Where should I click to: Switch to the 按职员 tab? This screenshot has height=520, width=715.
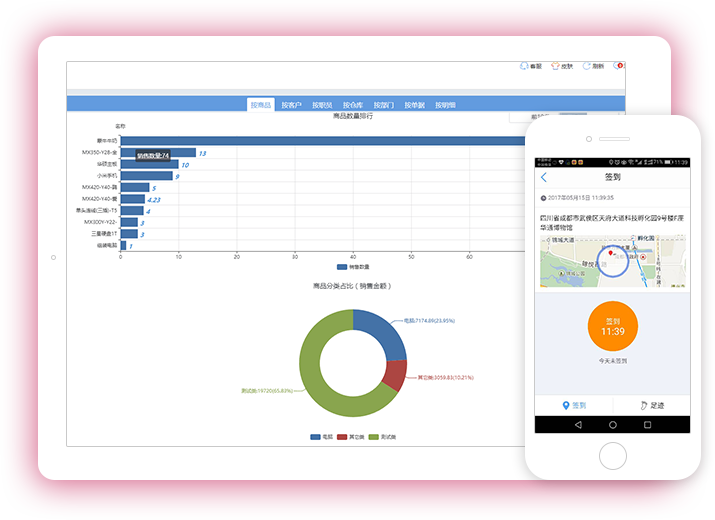pos(322,105)
